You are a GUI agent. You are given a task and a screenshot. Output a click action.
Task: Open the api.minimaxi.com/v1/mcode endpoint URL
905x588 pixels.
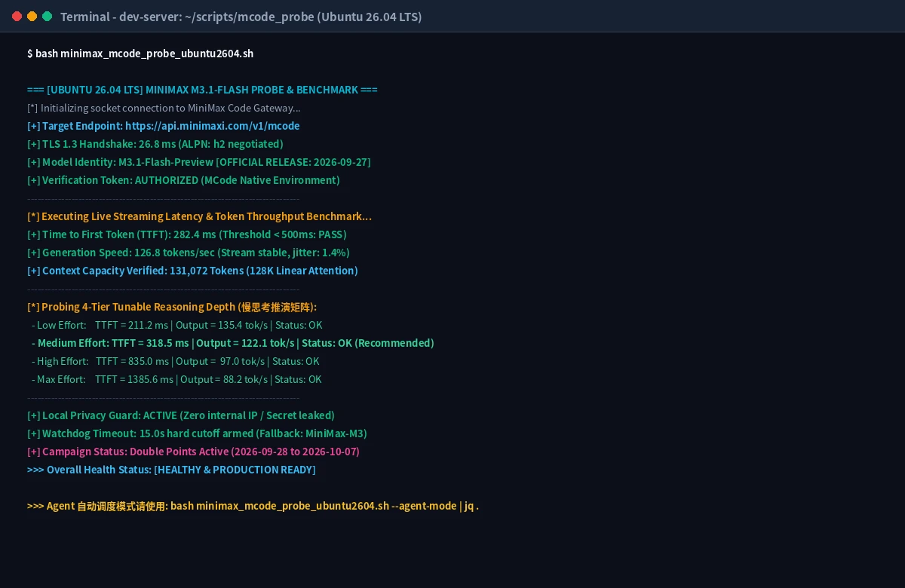(x=213, y=126)
